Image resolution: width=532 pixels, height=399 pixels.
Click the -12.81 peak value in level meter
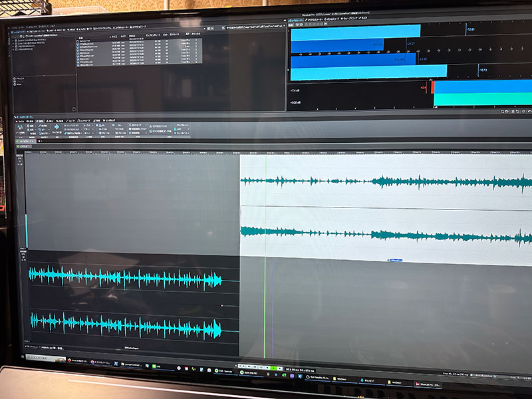tap(471, 29)
